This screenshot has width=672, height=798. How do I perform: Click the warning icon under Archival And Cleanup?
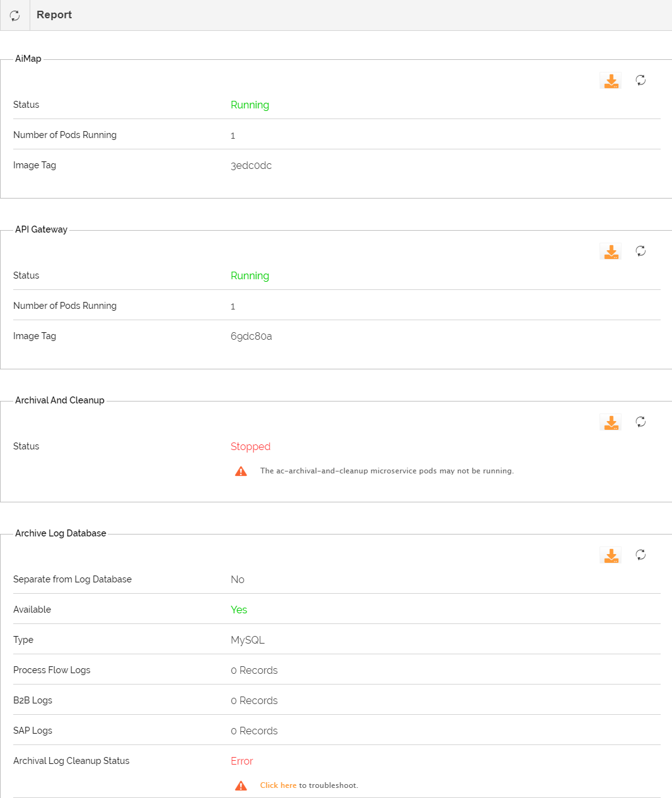point(240,470)
